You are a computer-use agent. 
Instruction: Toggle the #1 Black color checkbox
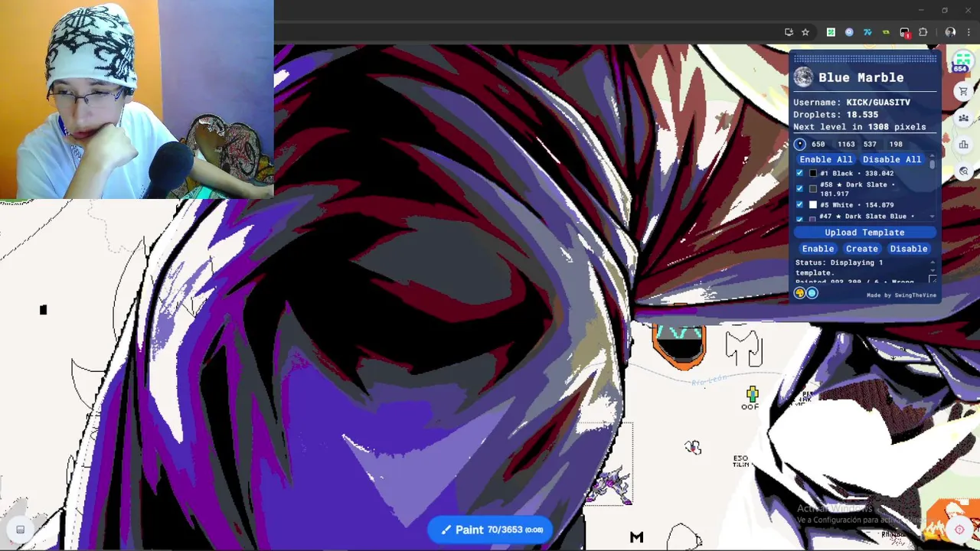(x=800, y=173)
